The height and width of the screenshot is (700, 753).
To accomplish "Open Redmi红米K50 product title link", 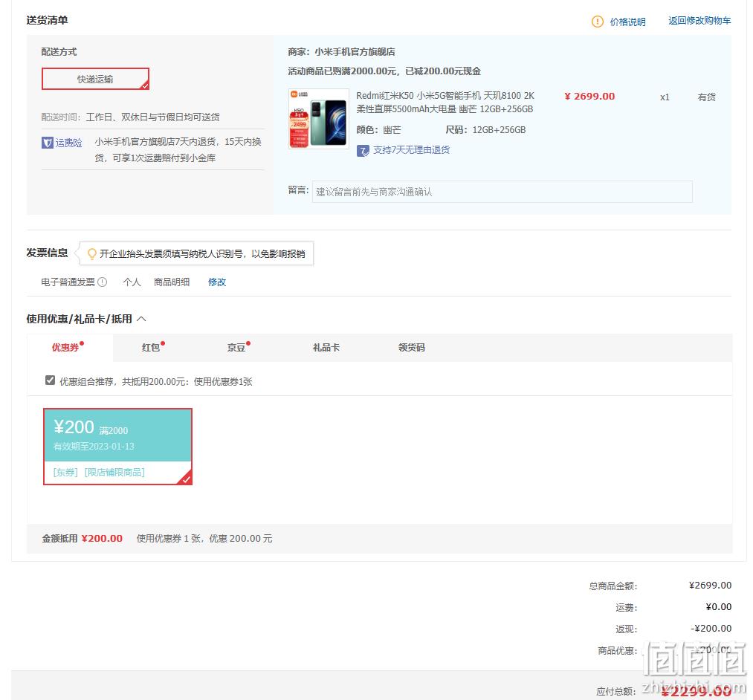I will 445,103.
